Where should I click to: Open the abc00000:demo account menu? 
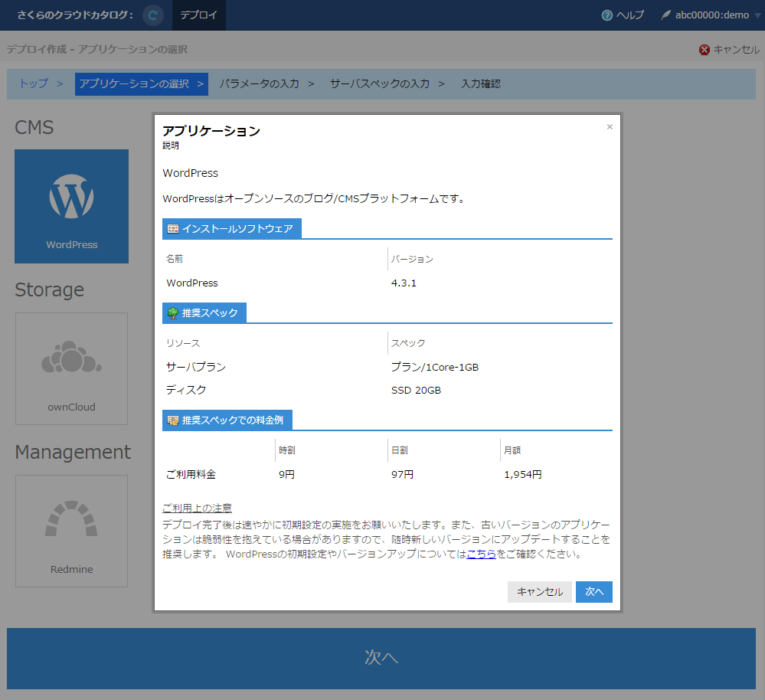coord(711,15)
